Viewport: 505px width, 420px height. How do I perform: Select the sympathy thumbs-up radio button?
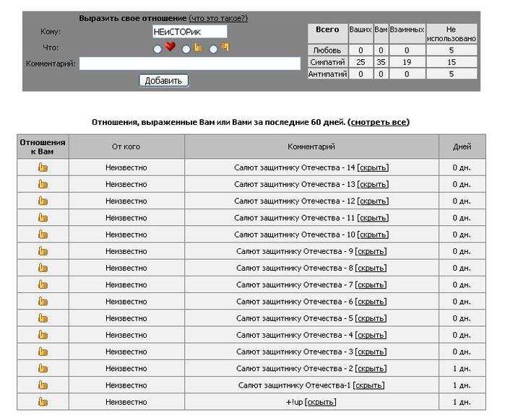pos(186,49)
